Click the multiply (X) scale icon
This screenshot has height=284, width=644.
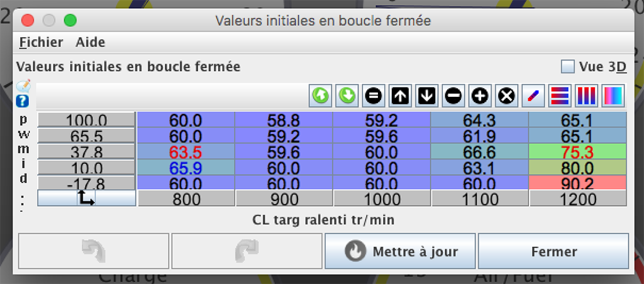point(506,96)
